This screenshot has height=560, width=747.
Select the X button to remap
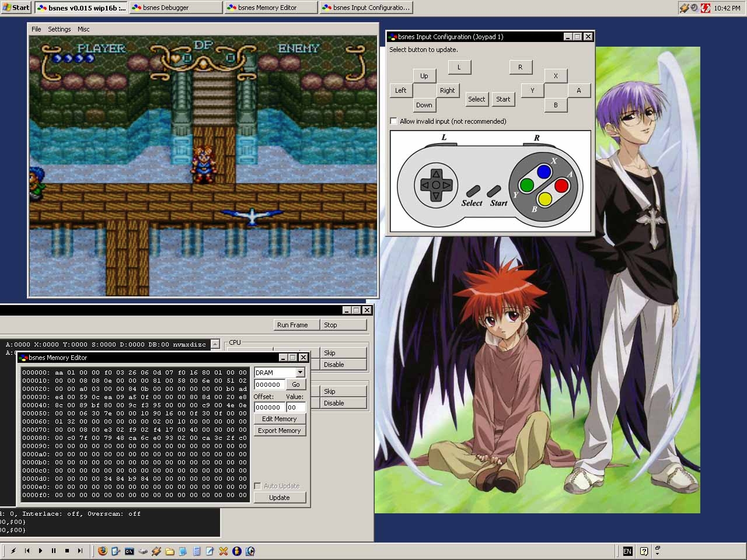click(x=556, y=76)
